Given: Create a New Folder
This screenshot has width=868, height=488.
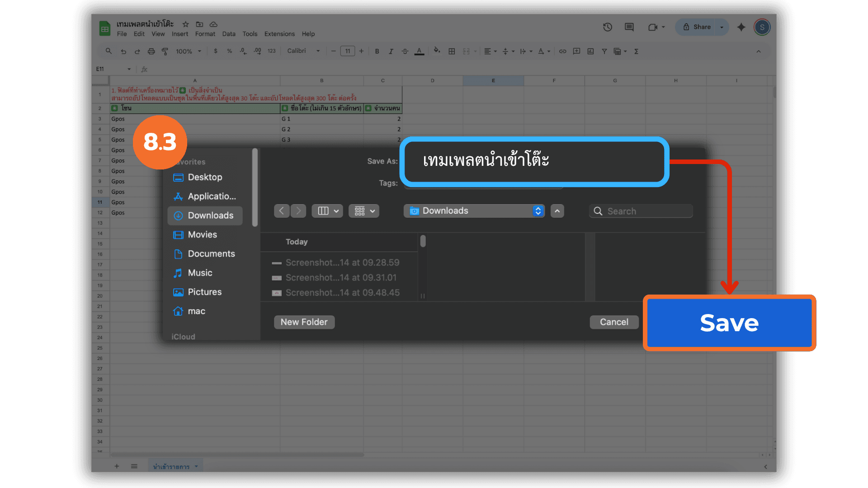Looking at the screenshot, I should click(304, 322).
